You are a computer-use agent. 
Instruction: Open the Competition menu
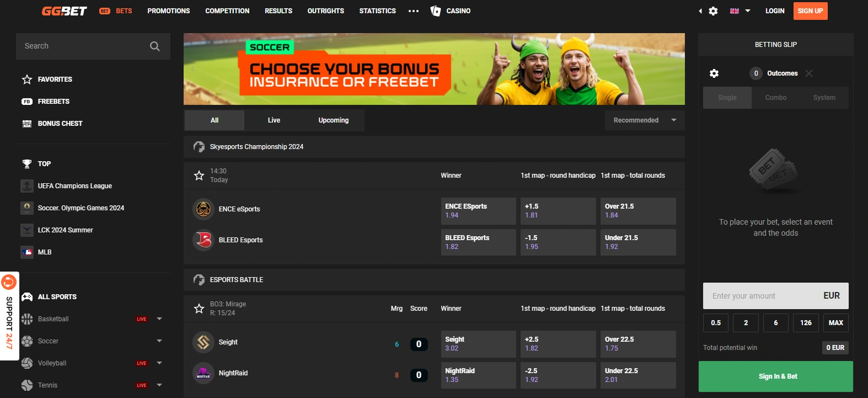(227, 11)
